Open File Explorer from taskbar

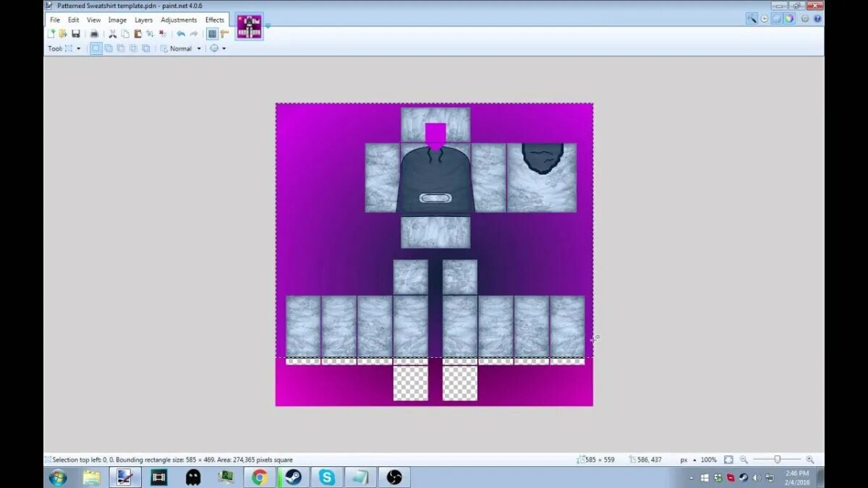pyautogui.click(x=91, y=477)
